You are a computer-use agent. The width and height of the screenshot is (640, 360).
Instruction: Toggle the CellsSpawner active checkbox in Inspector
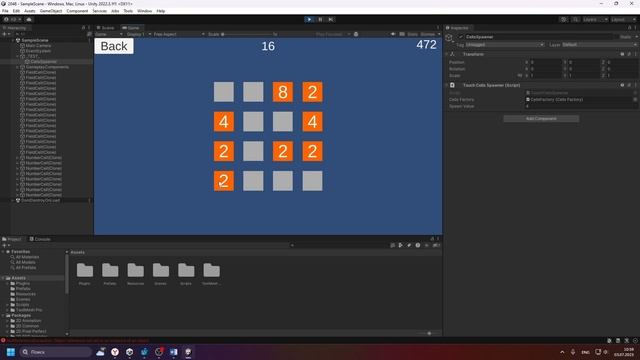tap(461, 37)
